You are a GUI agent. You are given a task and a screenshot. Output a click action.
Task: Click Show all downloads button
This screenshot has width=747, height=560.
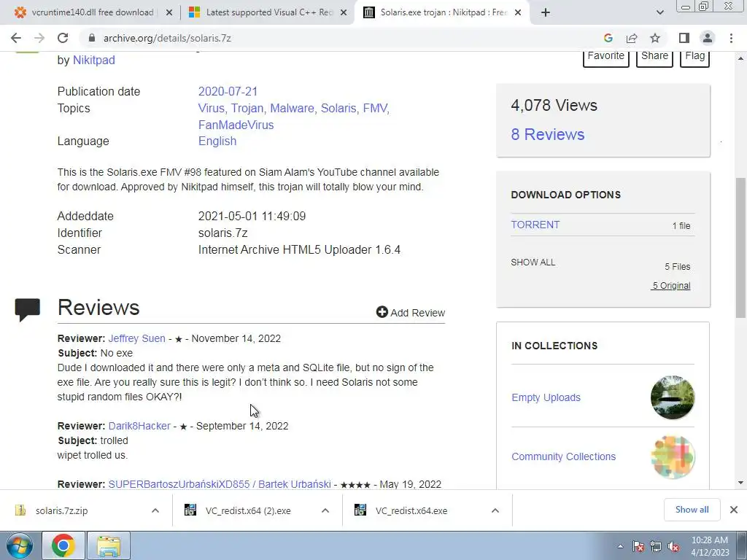(x=692, y=510)
